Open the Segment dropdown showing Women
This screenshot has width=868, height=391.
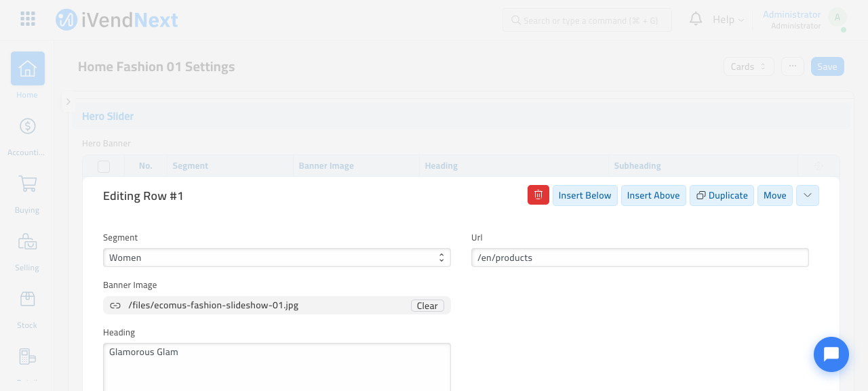tap(277, 258)
